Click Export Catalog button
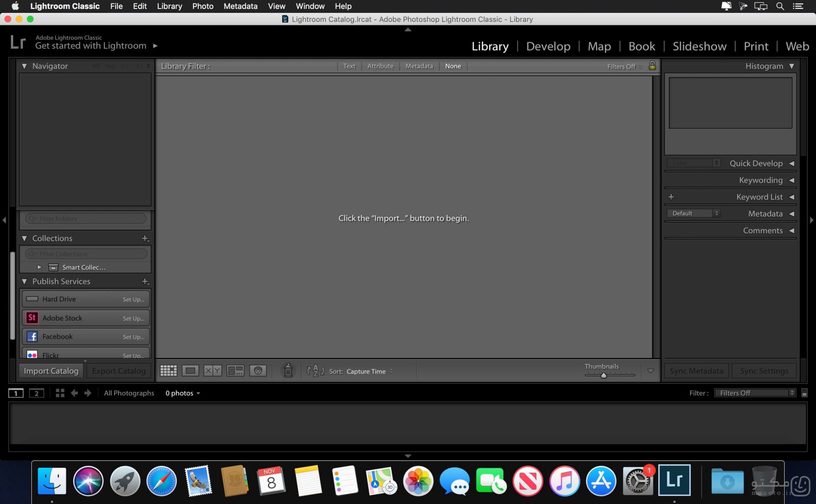The width and height of the screenshot is (816, 504). (x=119, y=371)
